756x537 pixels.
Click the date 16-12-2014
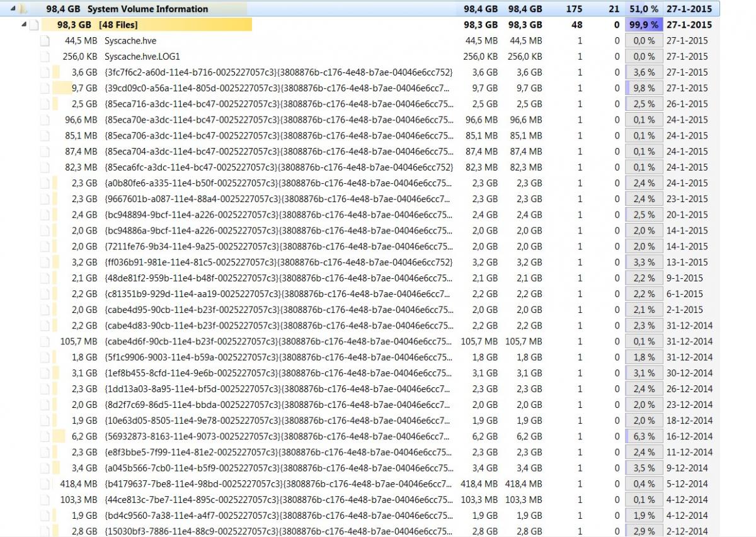(689, 436)
